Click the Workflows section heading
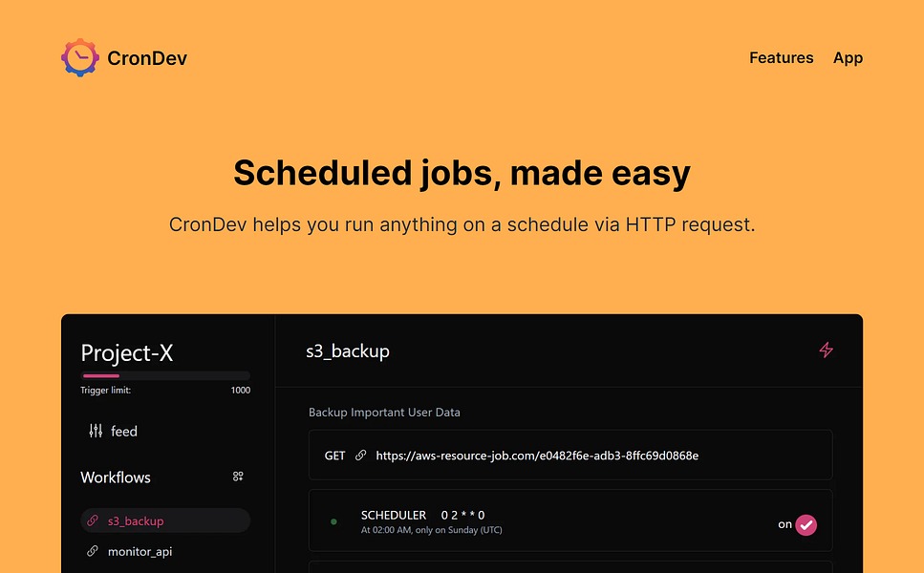Screen dimensions: 924x573 point(116,477)
